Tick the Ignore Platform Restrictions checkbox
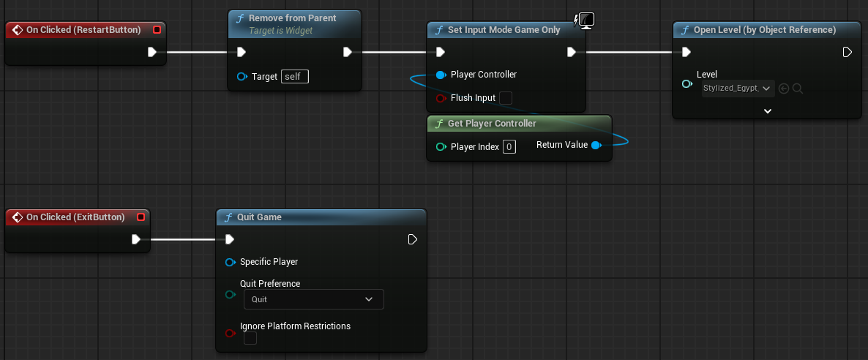This screenshot has width=868, height=360. pyautogui.click(x=250, y=338)
